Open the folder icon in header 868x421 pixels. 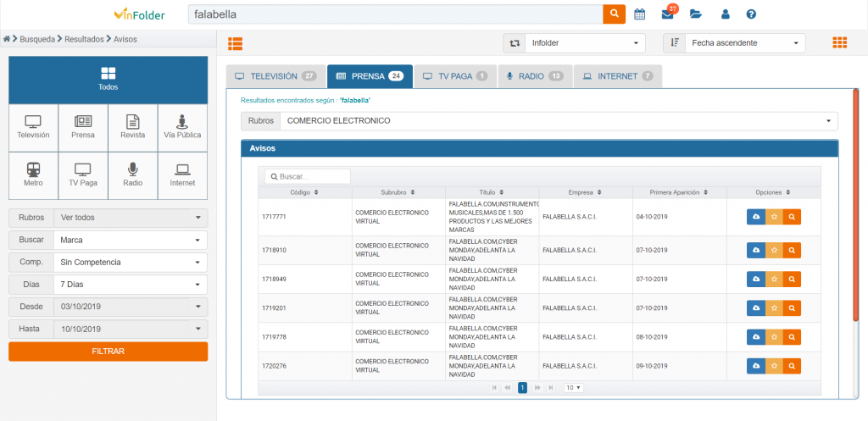click(696, 14)
